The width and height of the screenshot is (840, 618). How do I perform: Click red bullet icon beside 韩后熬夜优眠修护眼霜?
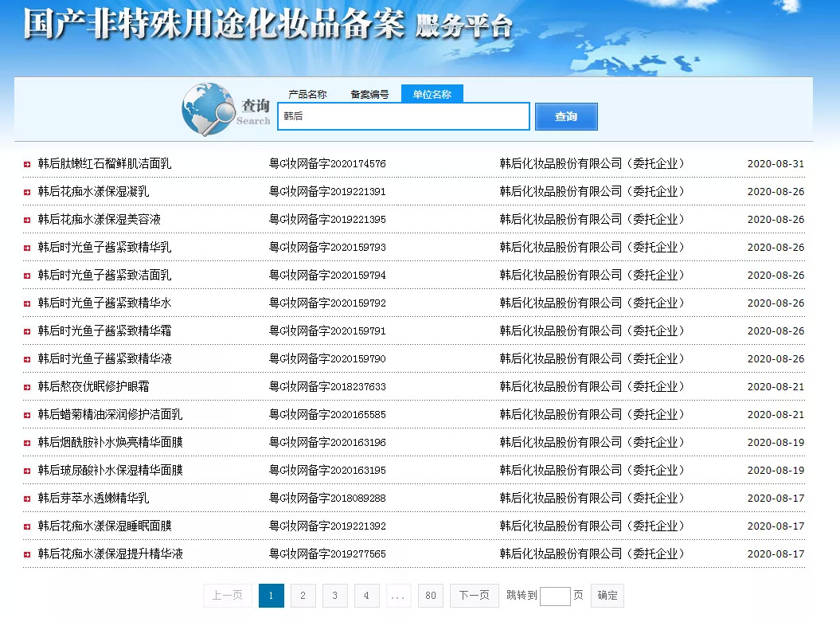(x=27, y=388)
